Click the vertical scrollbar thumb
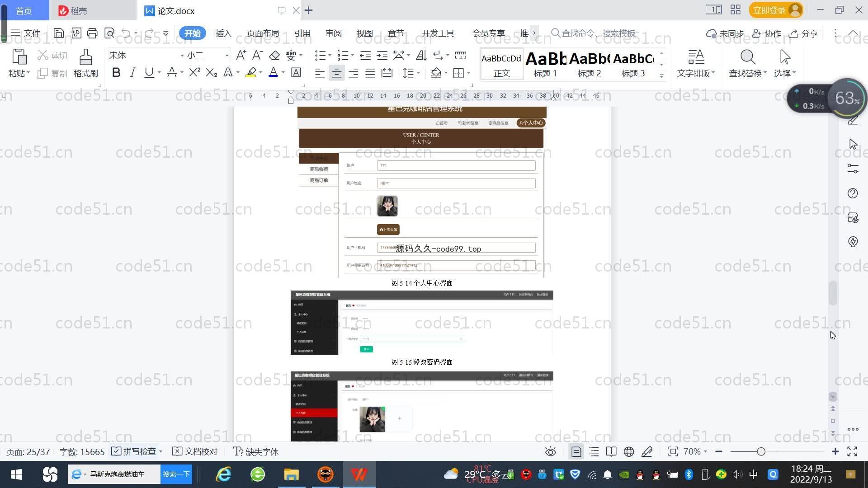The width and height of the screenshot is (868, 488). 833,293
